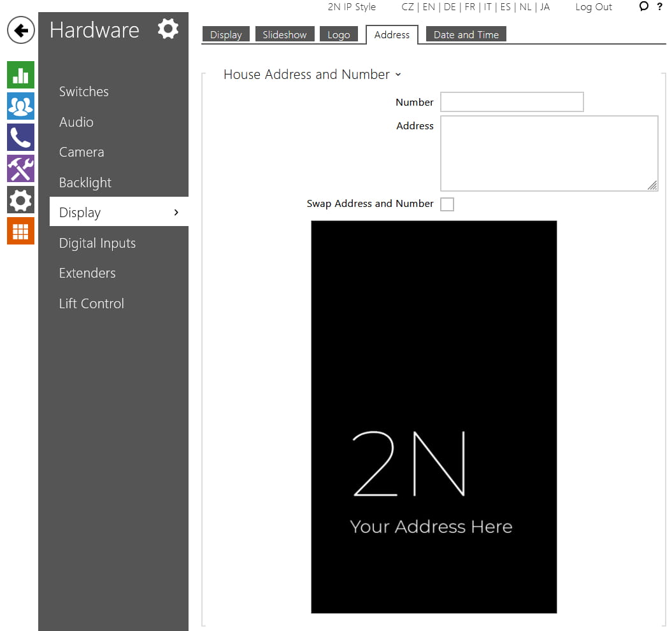
Task: Switch language to ES
Action: tap(506, 7)
